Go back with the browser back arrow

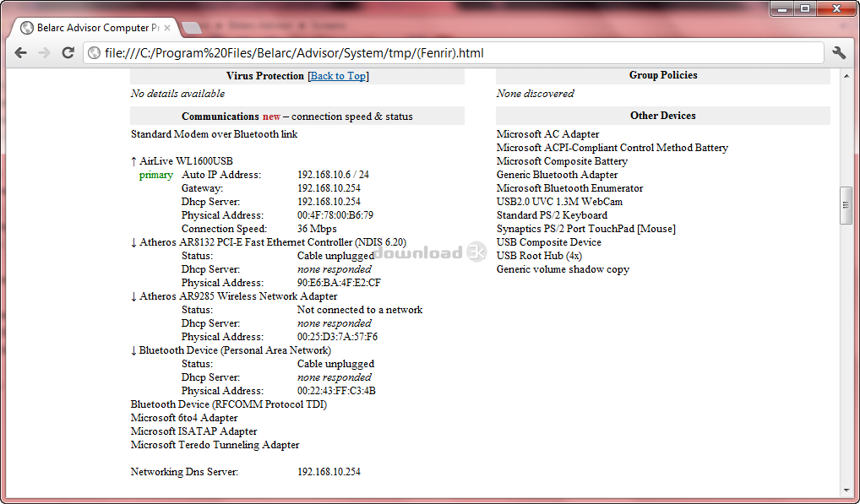click(21, 52)
